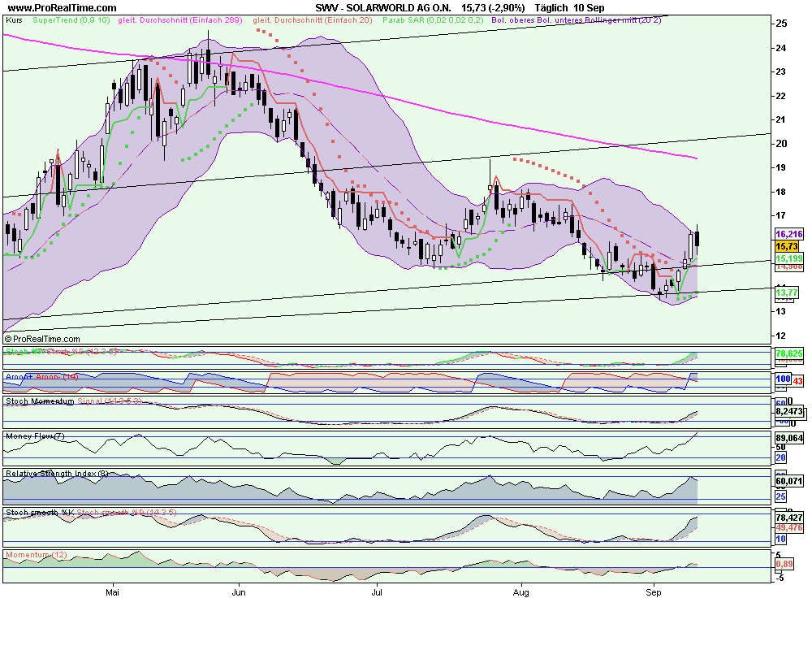Click the 25 price axis label
Screen dimensions: 812x650
pyautogui.click(x=781, y=24)
